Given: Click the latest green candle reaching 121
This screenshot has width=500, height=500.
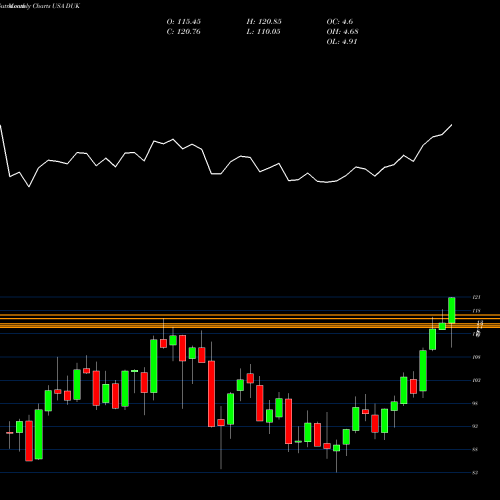Looking at the screenshot, I should [x=452, y=310].
